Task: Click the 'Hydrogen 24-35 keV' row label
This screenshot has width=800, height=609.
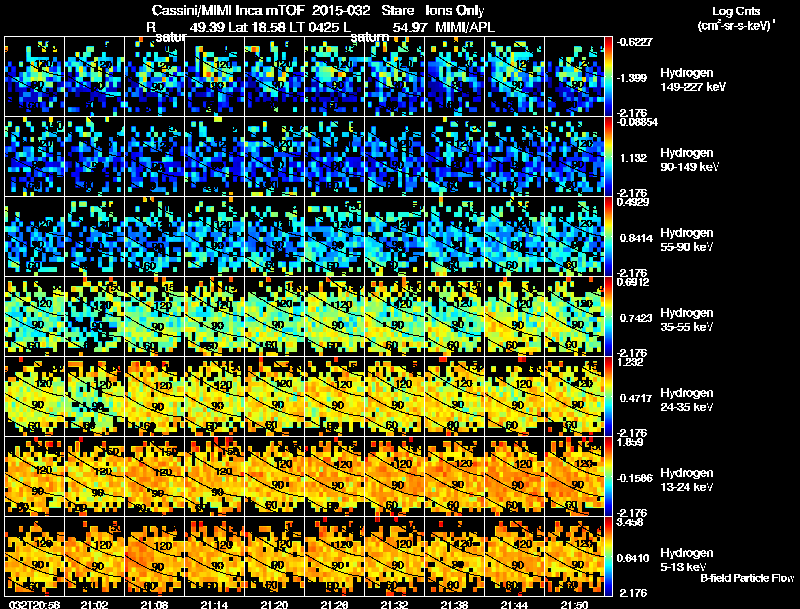Action: pyautogui.click(x=687, y=400)
